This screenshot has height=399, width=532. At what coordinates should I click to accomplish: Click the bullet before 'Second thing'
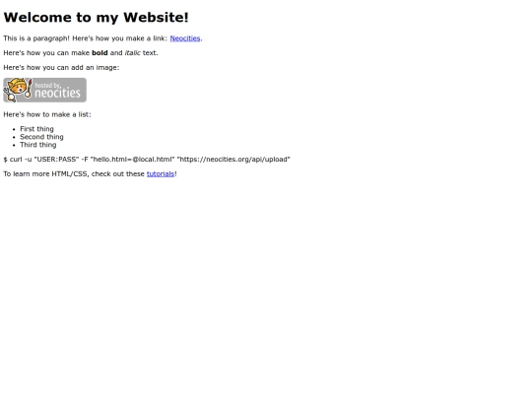coord(14,137)
